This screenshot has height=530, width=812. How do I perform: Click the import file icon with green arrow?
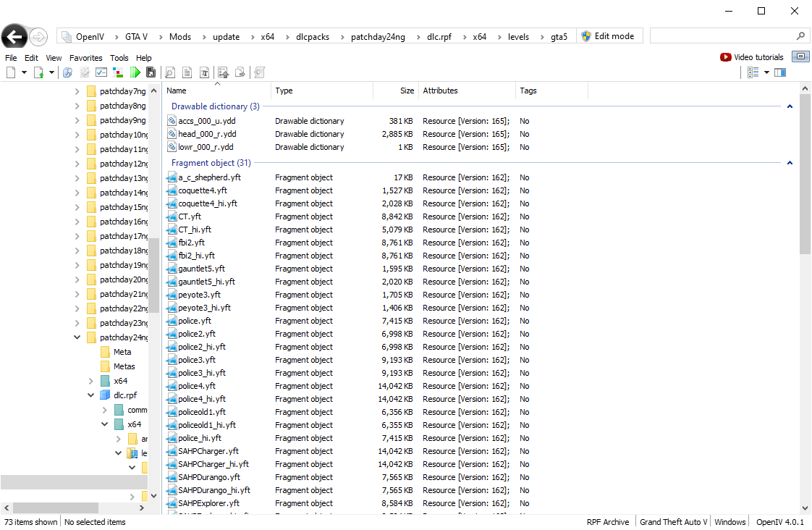(x=39, y=72)
